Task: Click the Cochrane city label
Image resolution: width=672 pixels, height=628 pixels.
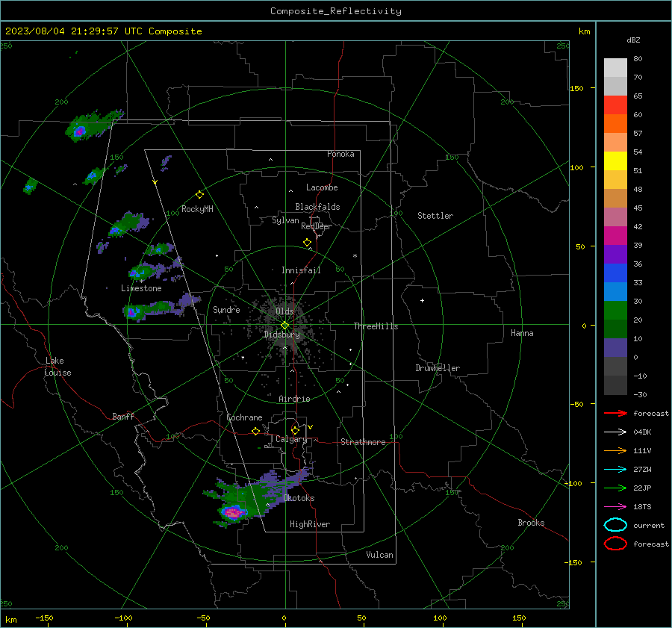Action: pos(244,417)
